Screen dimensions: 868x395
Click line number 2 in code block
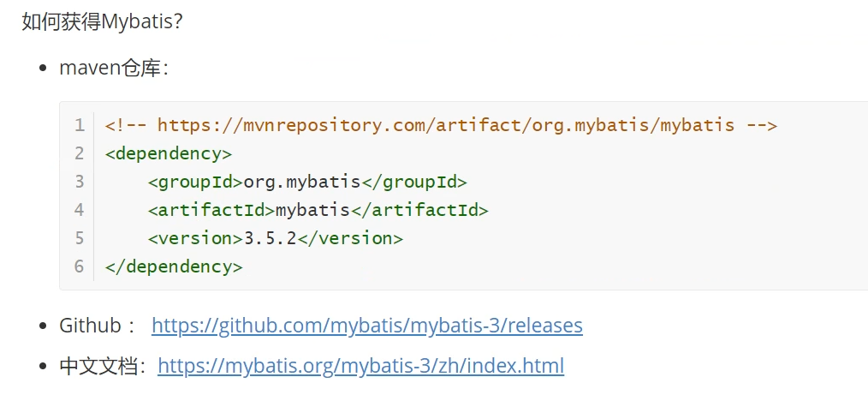click(80, 153)
